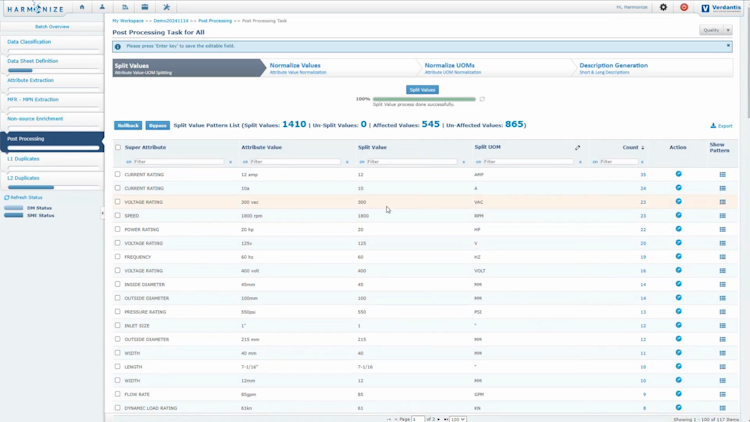The width and height of the screenshot is (750, 422).
Task: Toggle select-all checkbox in table header
Action: pos(118,147)
